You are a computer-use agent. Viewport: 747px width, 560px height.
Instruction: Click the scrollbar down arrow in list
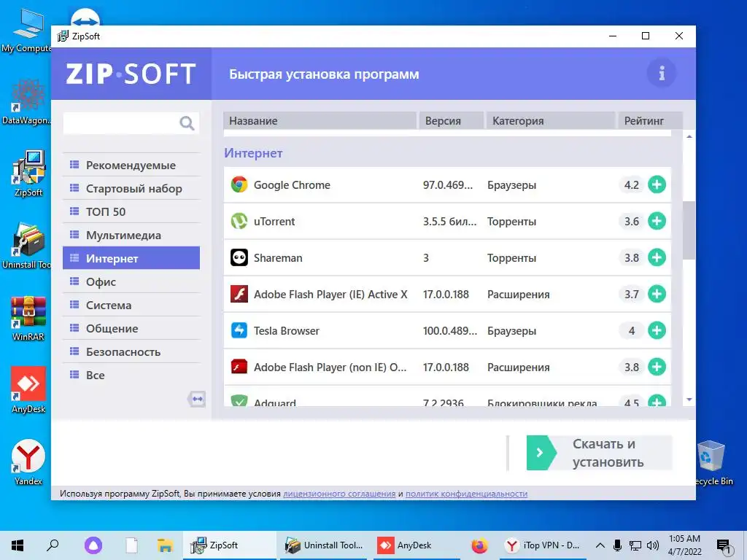click(689, 400)
